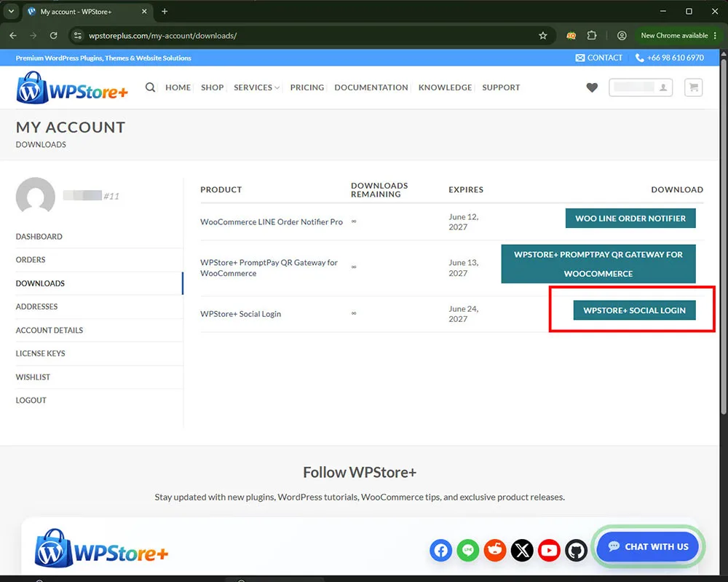Open the GitHub social icon
The height and width of the screenshot is (582, 728).
click(576, 551)
